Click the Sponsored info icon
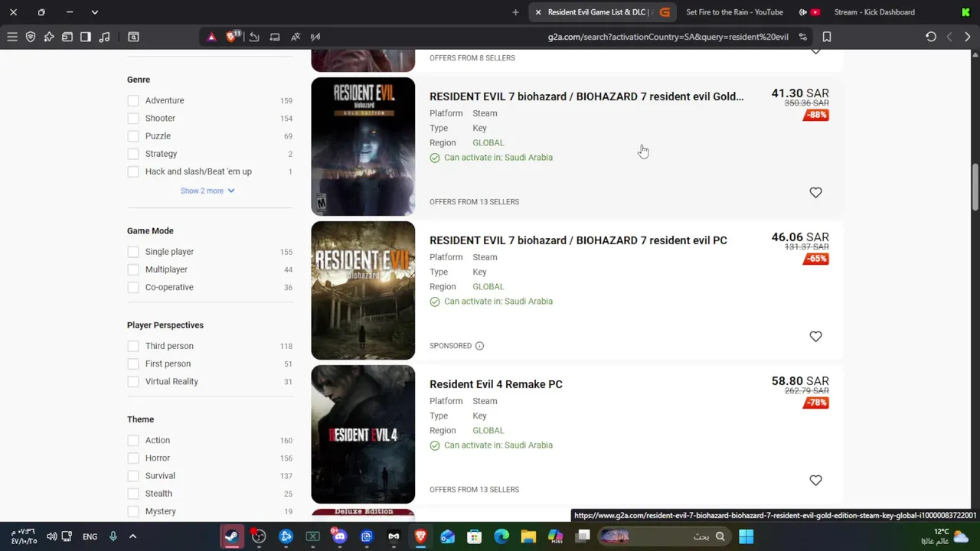980x551 pixels. click(x=479, y=346)
